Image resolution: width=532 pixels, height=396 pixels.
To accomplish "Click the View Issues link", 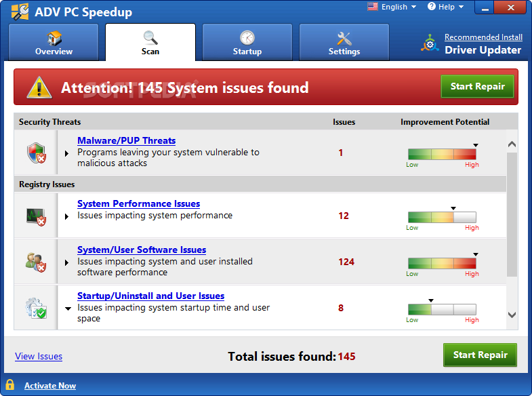I will pos(39,356).
